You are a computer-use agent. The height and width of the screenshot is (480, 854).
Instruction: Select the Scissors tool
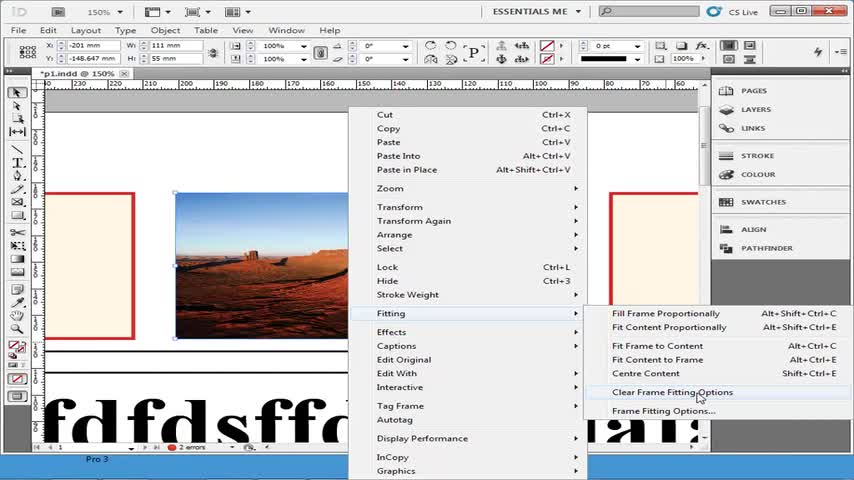pyautogui.click(x=17, y=233)
